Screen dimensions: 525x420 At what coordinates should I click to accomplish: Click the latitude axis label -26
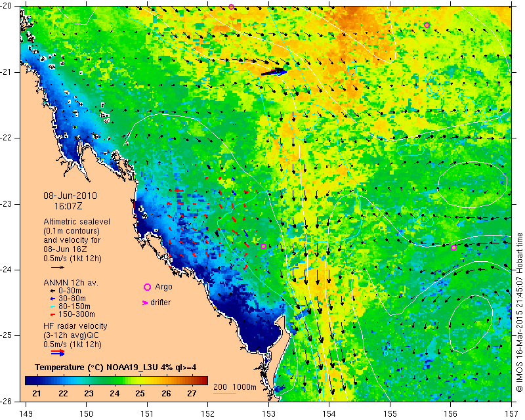[x=6, y=401]
